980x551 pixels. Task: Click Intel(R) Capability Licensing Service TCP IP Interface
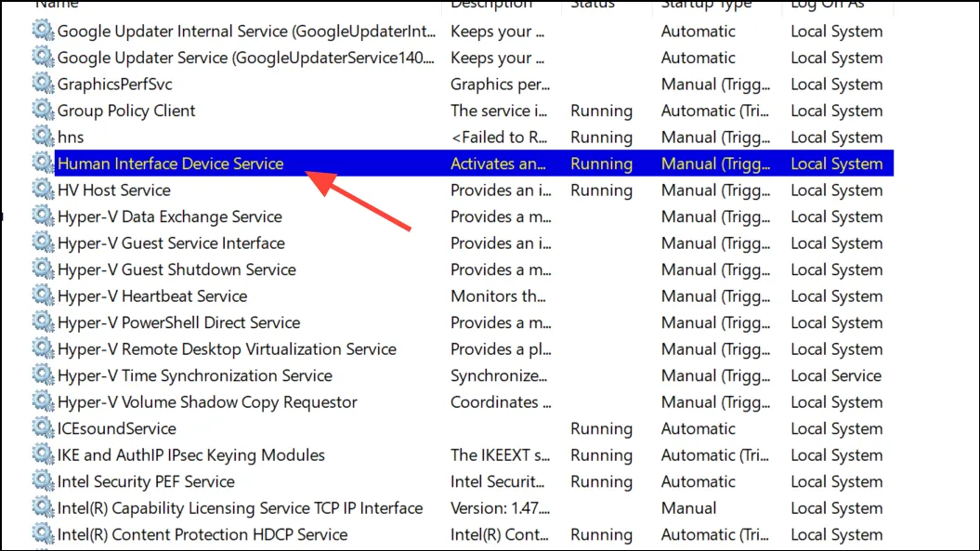[240, 508]
